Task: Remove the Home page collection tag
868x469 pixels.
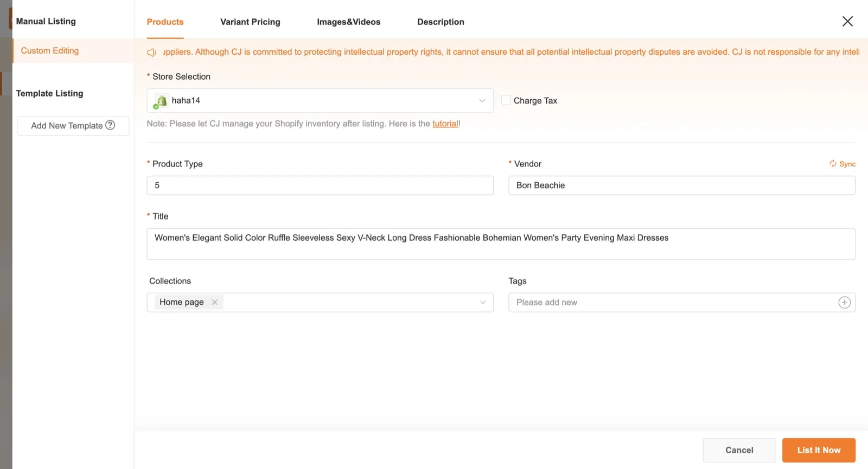Action: pyautogui.click(x=215, y=302)
